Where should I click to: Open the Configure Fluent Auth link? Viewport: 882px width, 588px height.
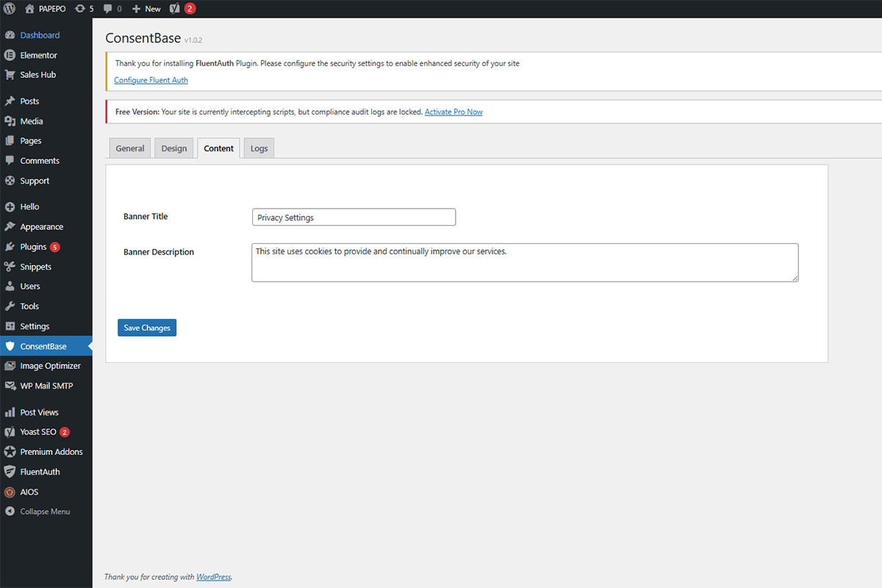pos(151,79)
